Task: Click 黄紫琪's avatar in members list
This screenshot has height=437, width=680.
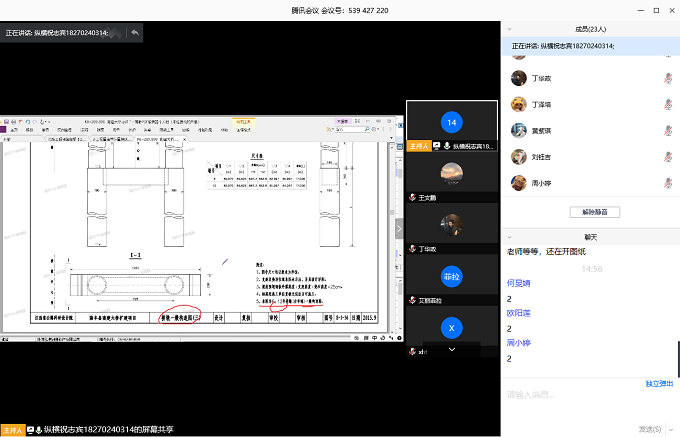Action: [519, 130]
